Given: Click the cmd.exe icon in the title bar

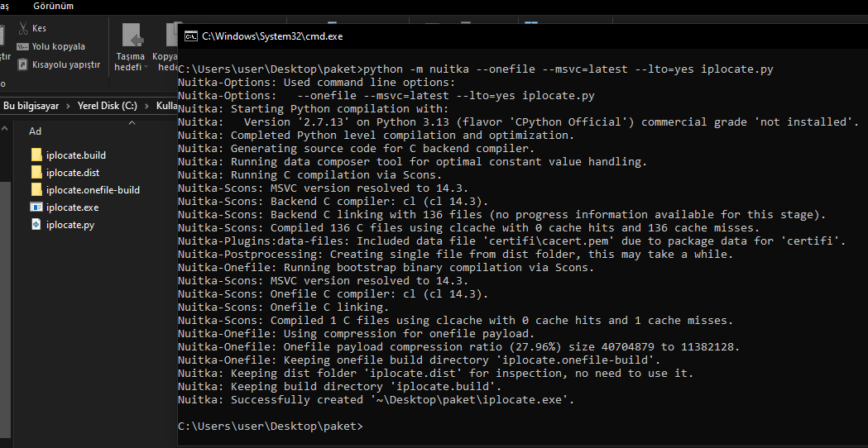Looking at the screenshot, I should tap(191, 36).
